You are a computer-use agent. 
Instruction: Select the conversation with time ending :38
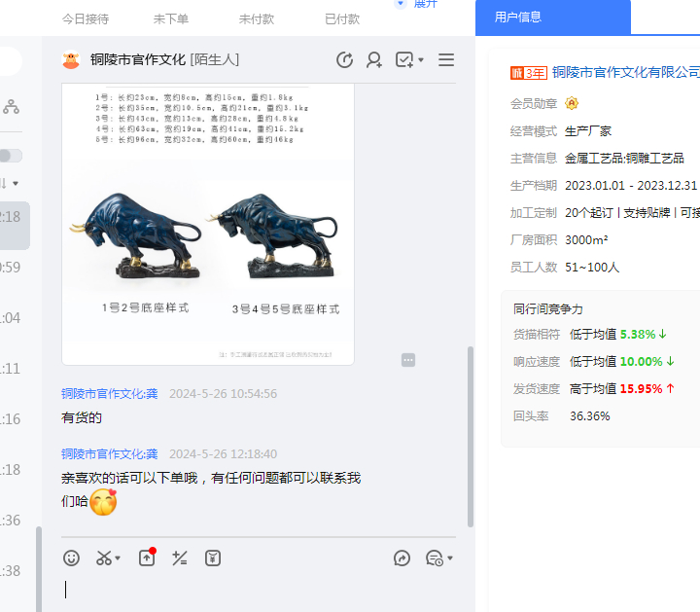tap(15, 570)
